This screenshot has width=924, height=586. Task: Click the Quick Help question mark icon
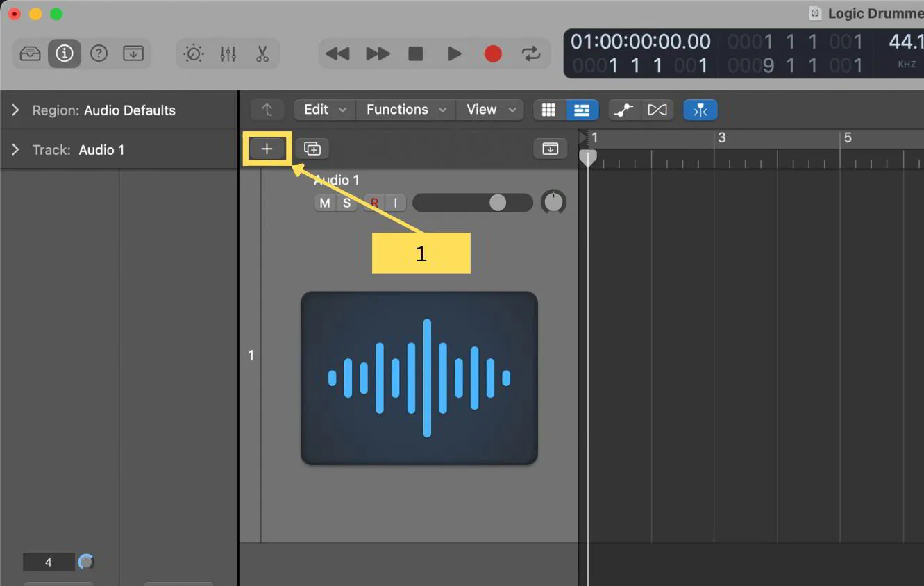99,53
